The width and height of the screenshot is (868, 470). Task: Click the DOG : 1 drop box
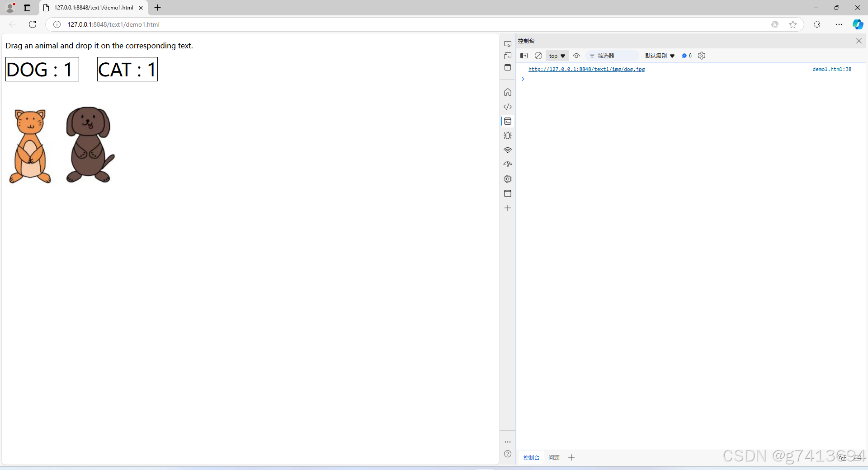click(x=42, y=69)
